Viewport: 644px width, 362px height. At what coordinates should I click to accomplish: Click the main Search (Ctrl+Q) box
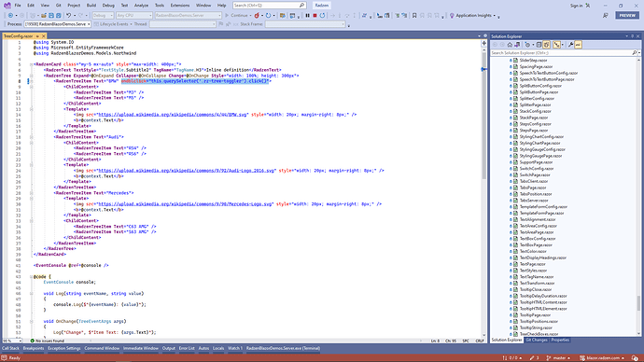point(269,6)
